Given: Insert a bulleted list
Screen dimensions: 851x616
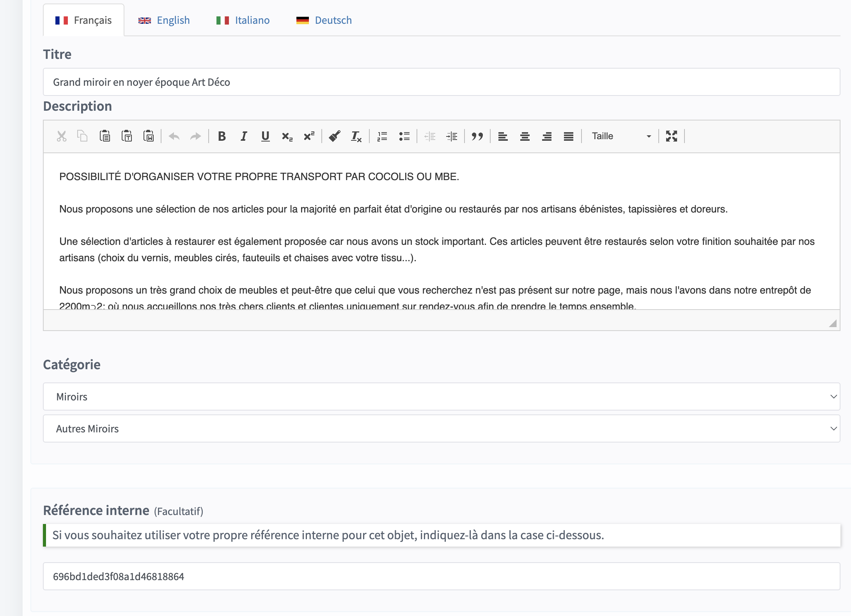Looking at the screenshot, I should 404,136.
